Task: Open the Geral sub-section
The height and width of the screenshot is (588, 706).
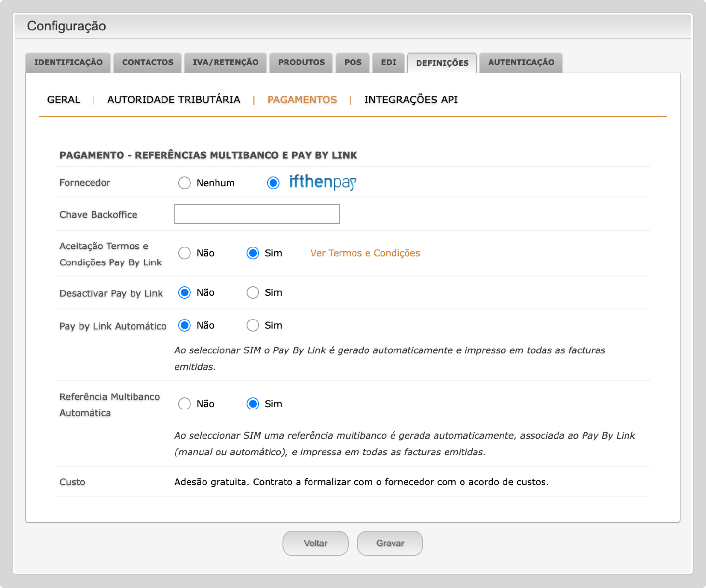Action: [64, 100]
